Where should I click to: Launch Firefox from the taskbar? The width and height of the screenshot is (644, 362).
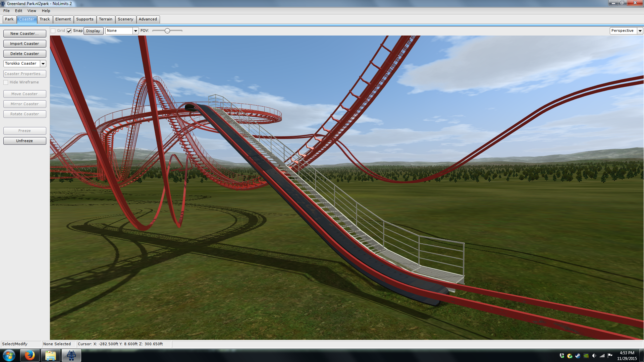pos(30,355)
